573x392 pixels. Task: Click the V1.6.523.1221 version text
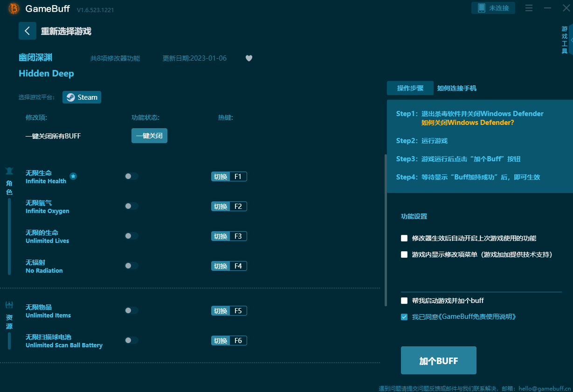(95, 10)
